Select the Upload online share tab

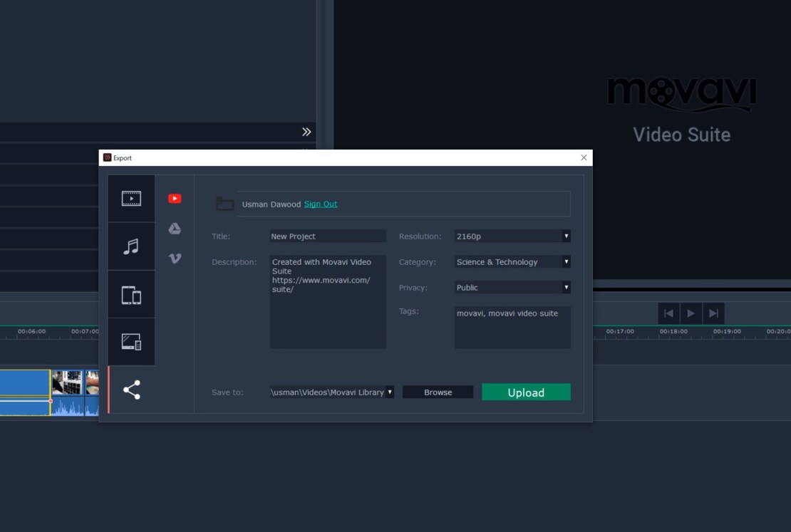click(131, 390)
